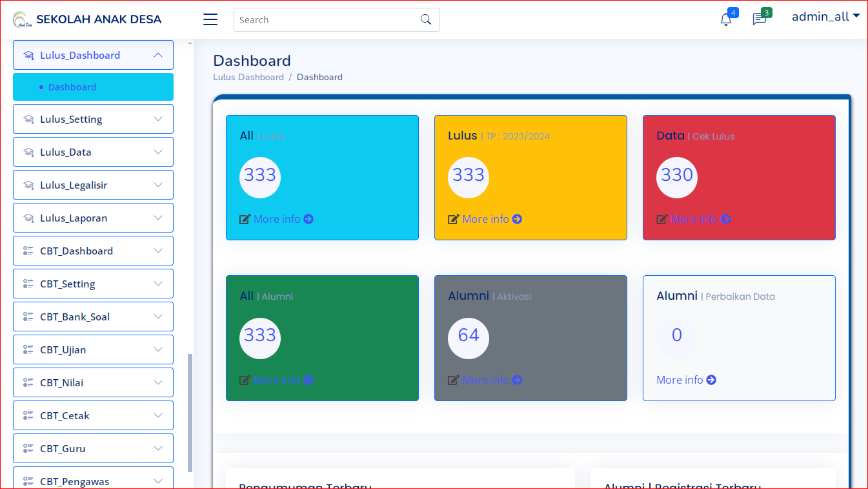Collapse the Lulus_Dashboard menu chevron
Screen dimensions: 868x489
pyautogui.click(x=158, y=55)
